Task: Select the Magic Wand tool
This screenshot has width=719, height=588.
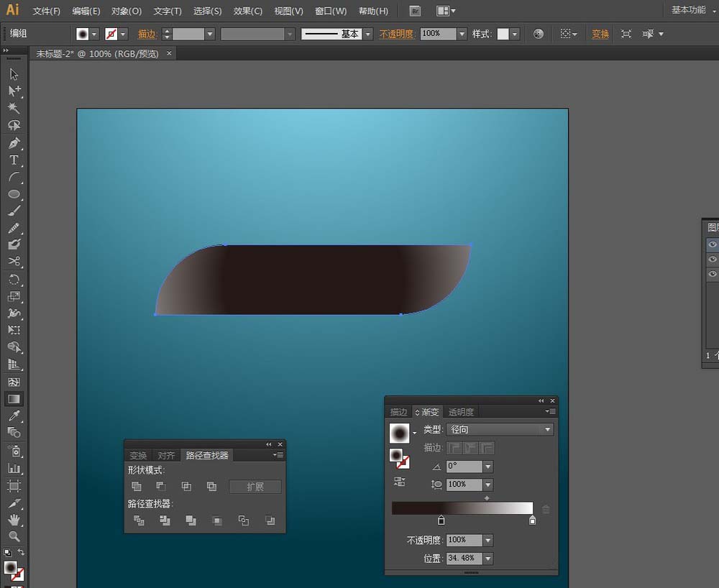Action: [14, 108]
